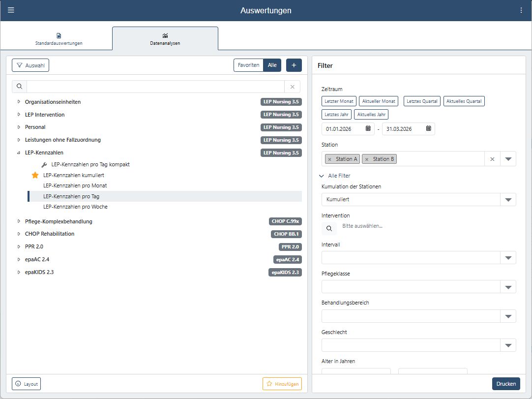Expand the Organisationseinheiten tree node
Screen dimensions: 532x399
click(x=19, y=102)
